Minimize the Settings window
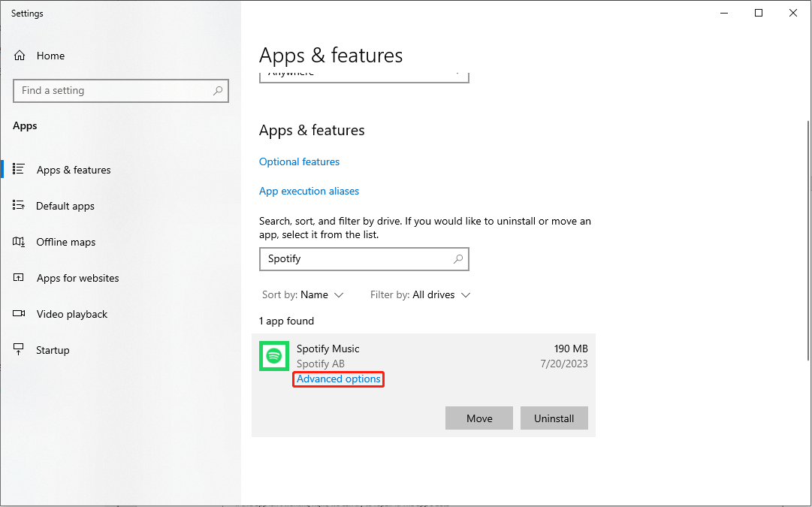The width and height of the screenshot is (812, 507). (x=724, y=13)
